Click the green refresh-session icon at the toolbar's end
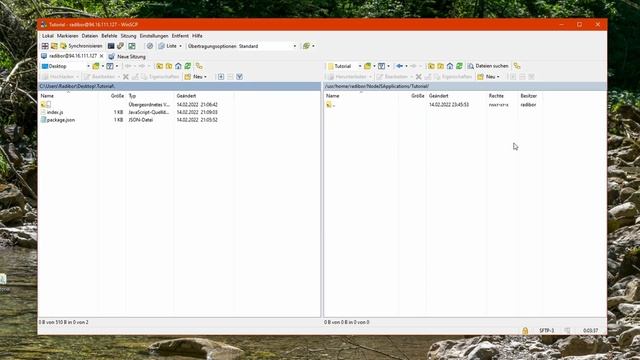The width and height of the screenshot is (640, 360). 307,46
